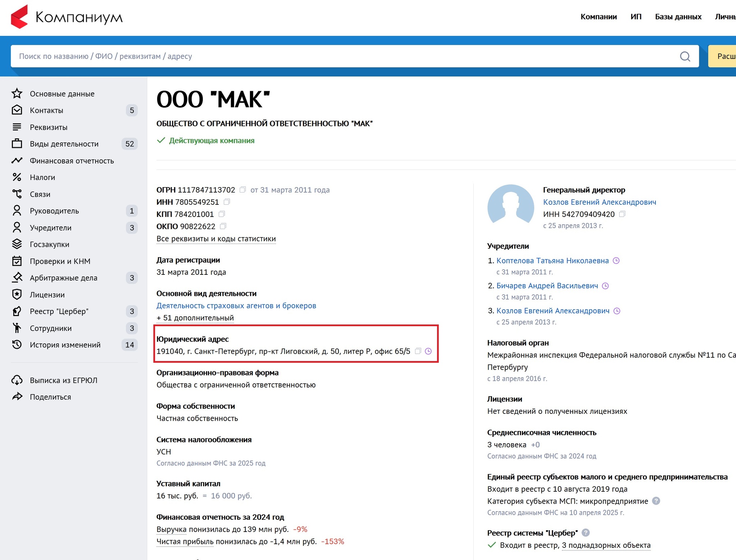Copy the OGRN number
736x560 pixels.
coord(243,189)
